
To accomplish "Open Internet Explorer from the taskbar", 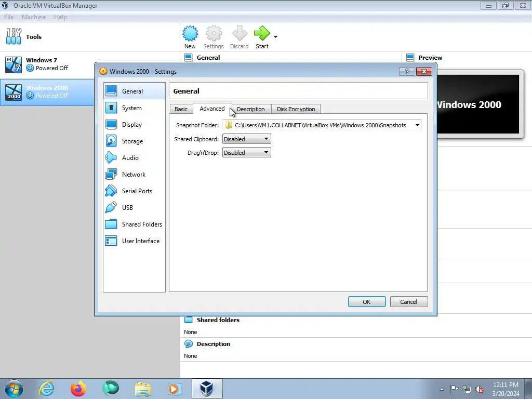I will point(46,389).
